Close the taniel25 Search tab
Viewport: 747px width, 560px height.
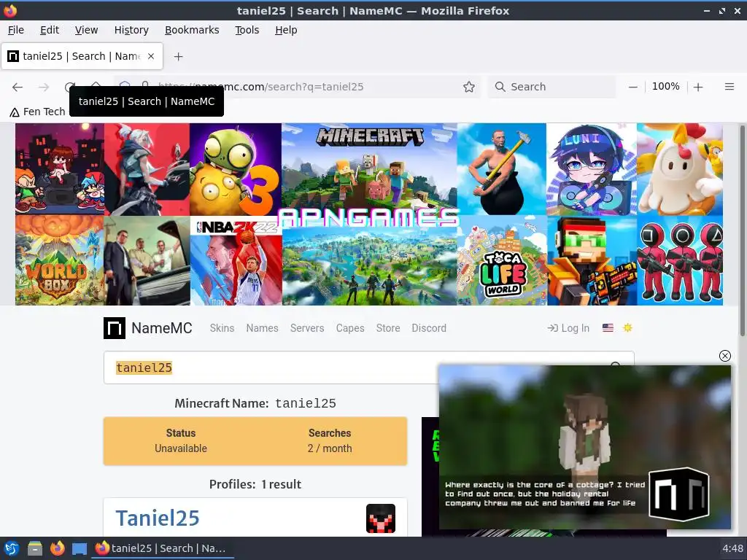coord(151,56)
